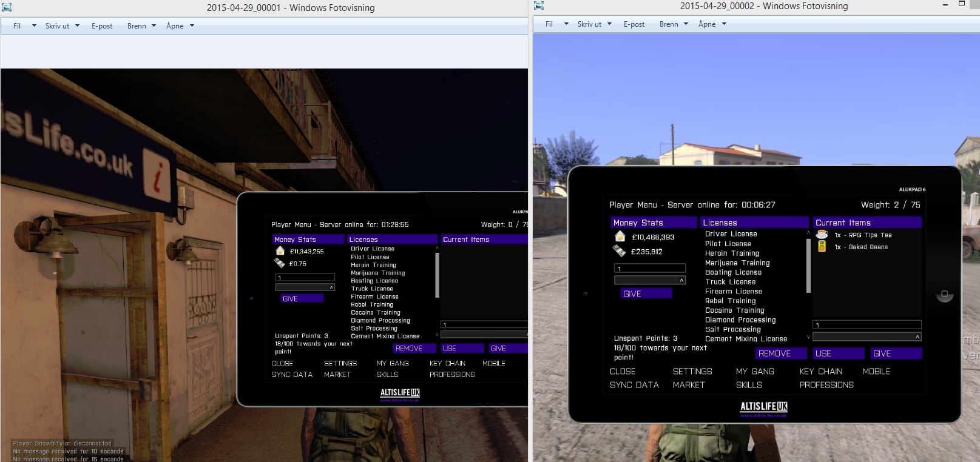Open MOBILE in 00002 player menu
Viewport: 980px width, 462px height.
[x=876, y=371]
